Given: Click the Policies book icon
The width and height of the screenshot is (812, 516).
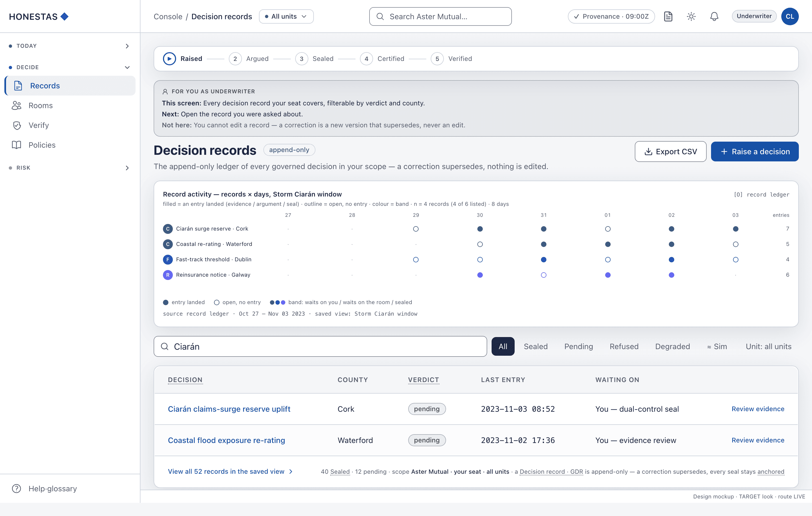Looking at the screenshot, I should [x=16, y=145].
